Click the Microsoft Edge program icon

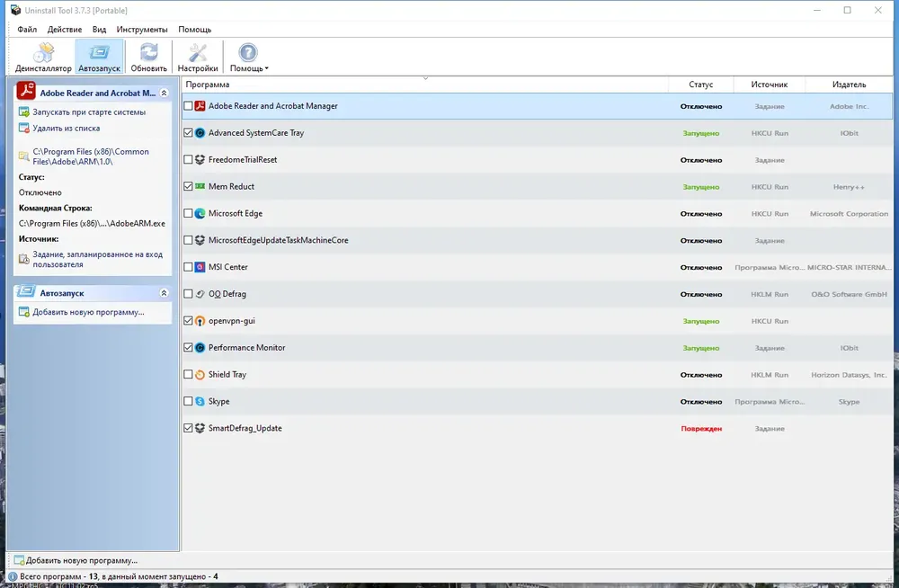[x=200, y=214]
